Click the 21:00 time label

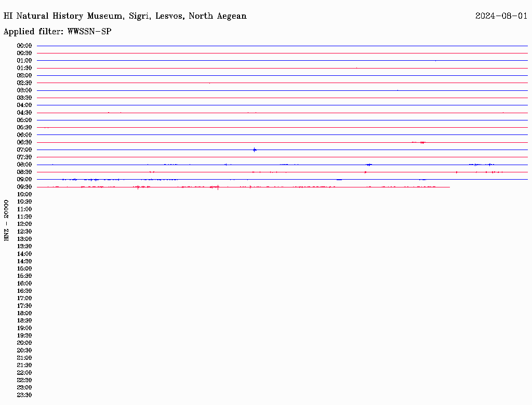(x=24, y=358)
